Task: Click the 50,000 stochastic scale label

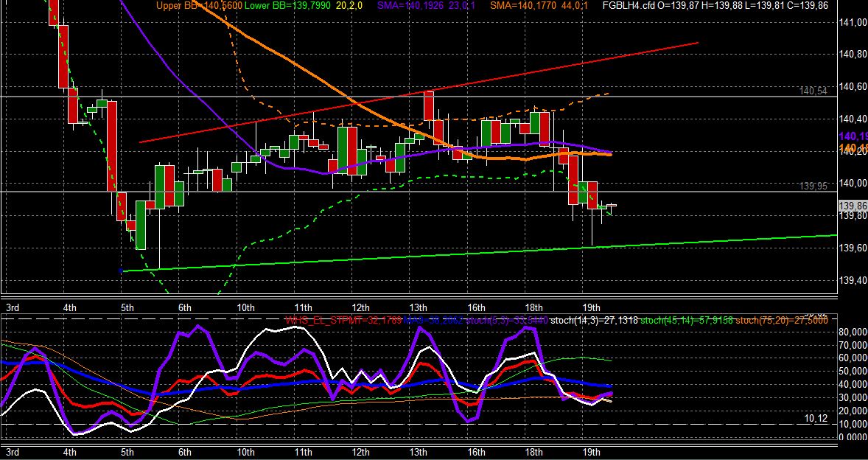Action: [x=853, y=372]
